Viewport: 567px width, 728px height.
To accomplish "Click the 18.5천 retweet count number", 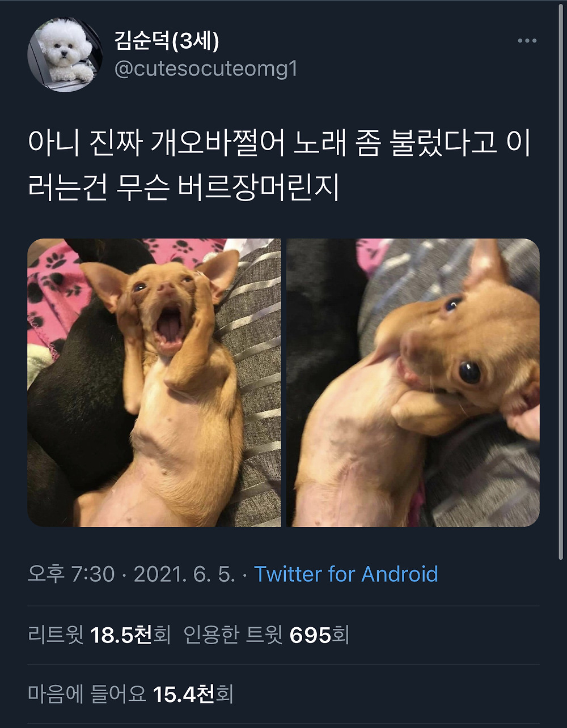I will pos(121,635).
